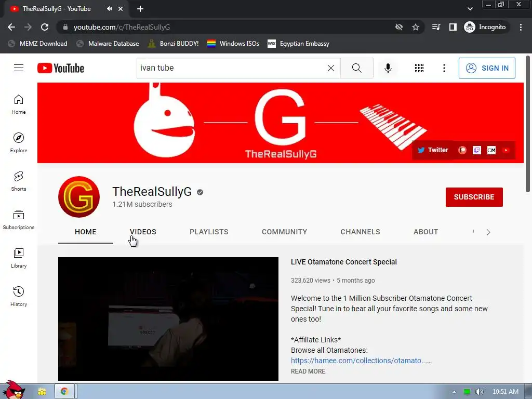Open the YouTube hamburger guide menu
The height and width of the screenshot is (399, 532).
pos(19,68)
